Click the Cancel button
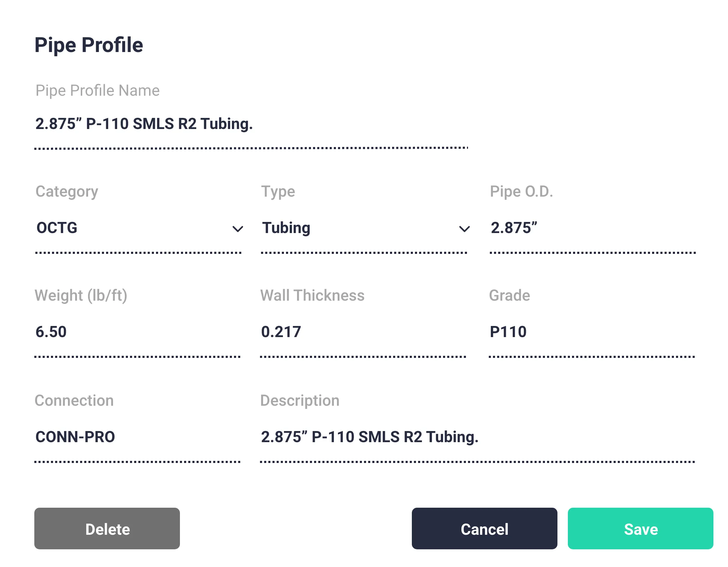The image size is (728, 567). pyautogui.click(x=484, y=529)
